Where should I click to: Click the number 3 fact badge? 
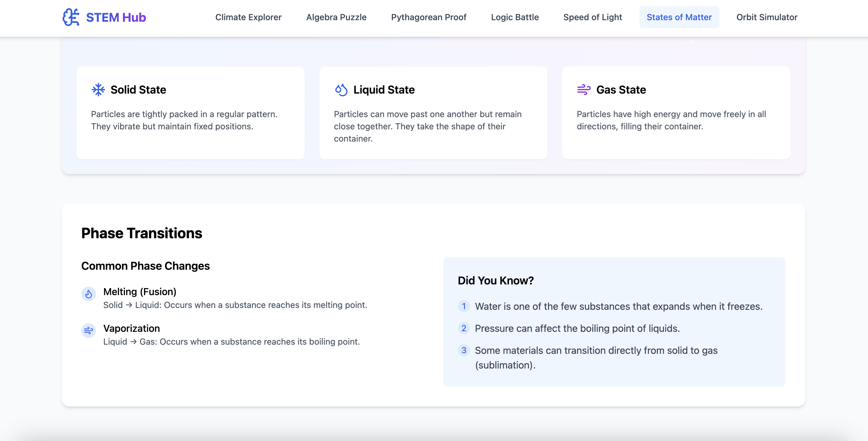click(x=464, y=350)
